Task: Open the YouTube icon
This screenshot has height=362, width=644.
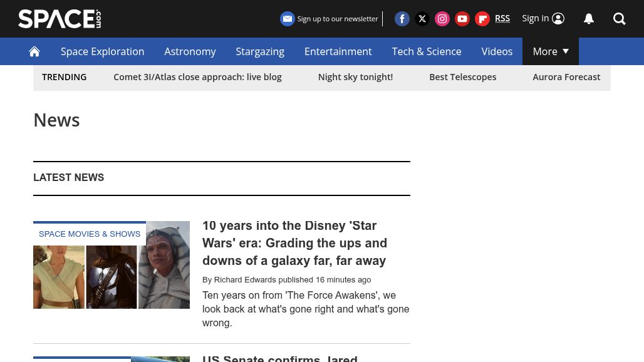Action: [x=462, y=19]
